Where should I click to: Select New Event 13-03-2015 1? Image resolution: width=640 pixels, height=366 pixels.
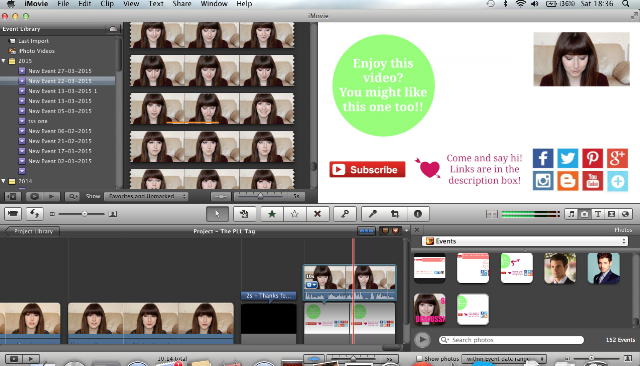62,91
